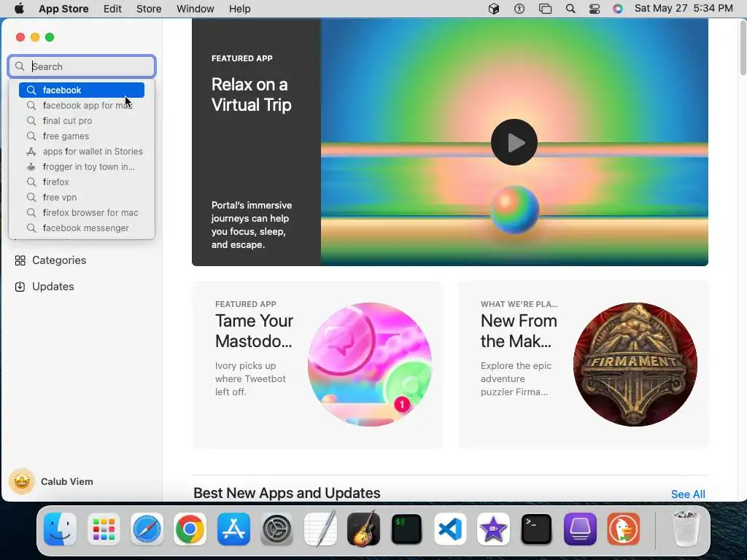Click Calub Viem account name

[x=66, y=481]
